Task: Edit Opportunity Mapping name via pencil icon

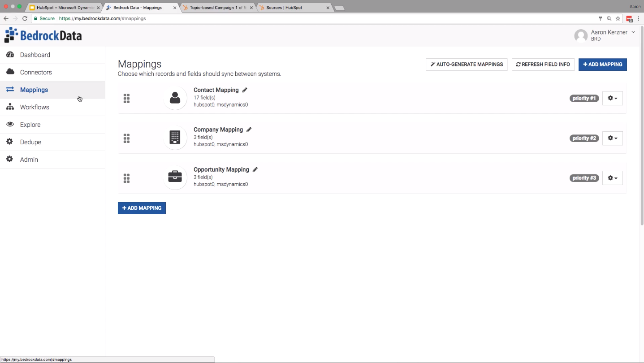Action: coord(255,169)
